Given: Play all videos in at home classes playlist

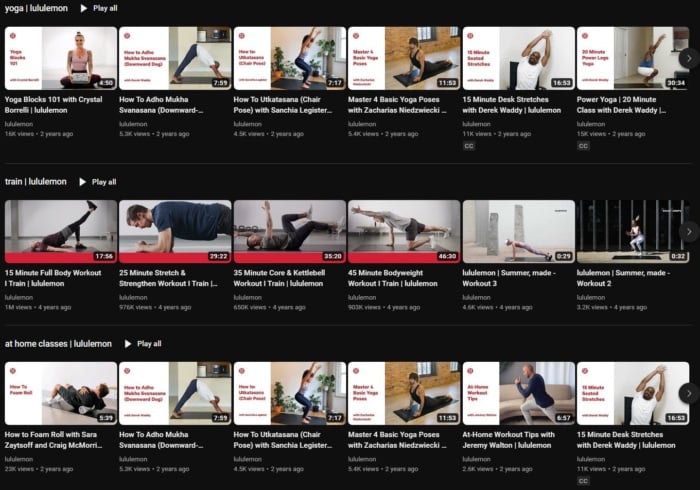Looking at the screenshot, I should tap(143, 344).
